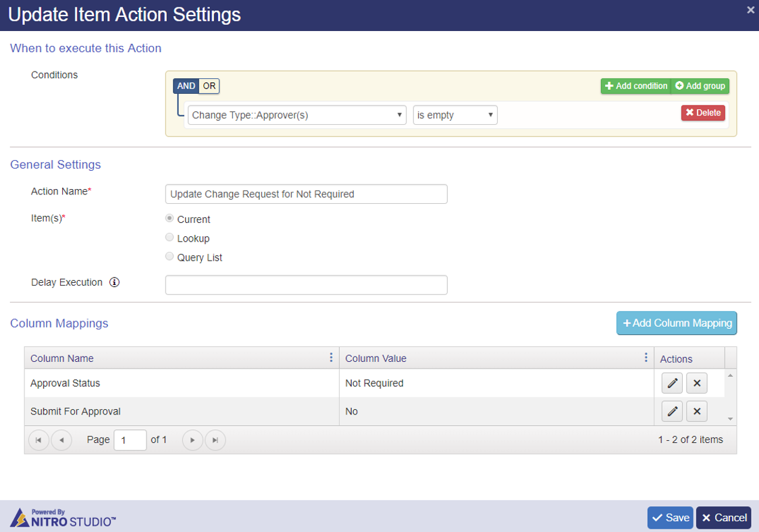Remove the Approval Status column mapping
Image resolution: width=759 pixels, height=532 pixels.
pos(697,383)
